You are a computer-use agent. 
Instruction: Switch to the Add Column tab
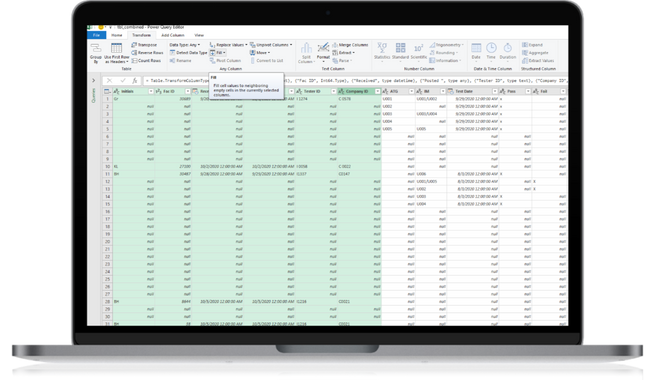click(173, 35)
